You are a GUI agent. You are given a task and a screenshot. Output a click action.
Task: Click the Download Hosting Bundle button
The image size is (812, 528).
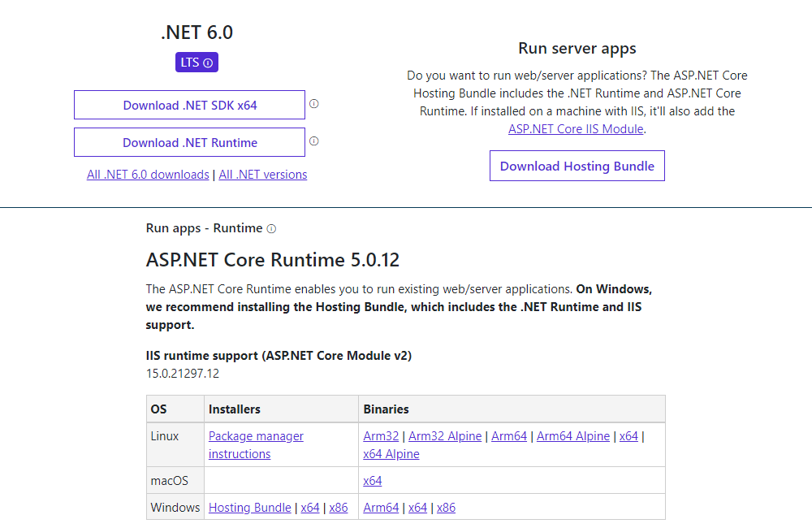(577, 166)
